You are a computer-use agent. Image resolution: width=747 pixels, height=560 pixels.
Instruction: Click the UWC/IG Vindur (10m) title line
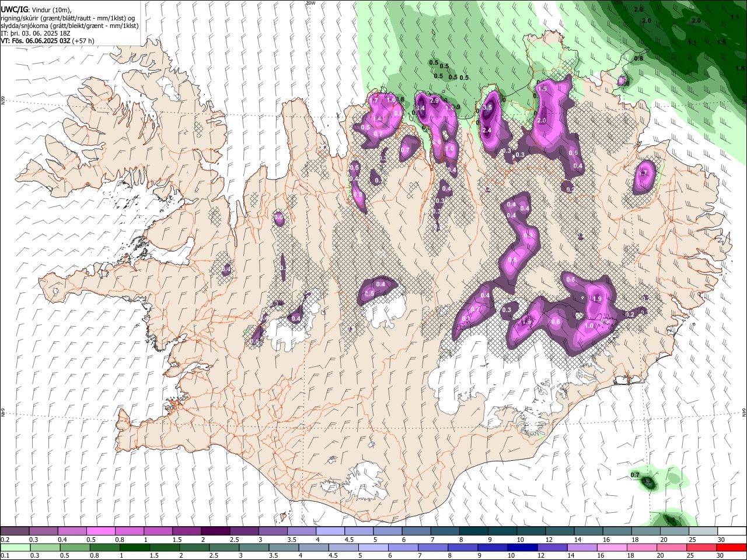pos(36,10)
